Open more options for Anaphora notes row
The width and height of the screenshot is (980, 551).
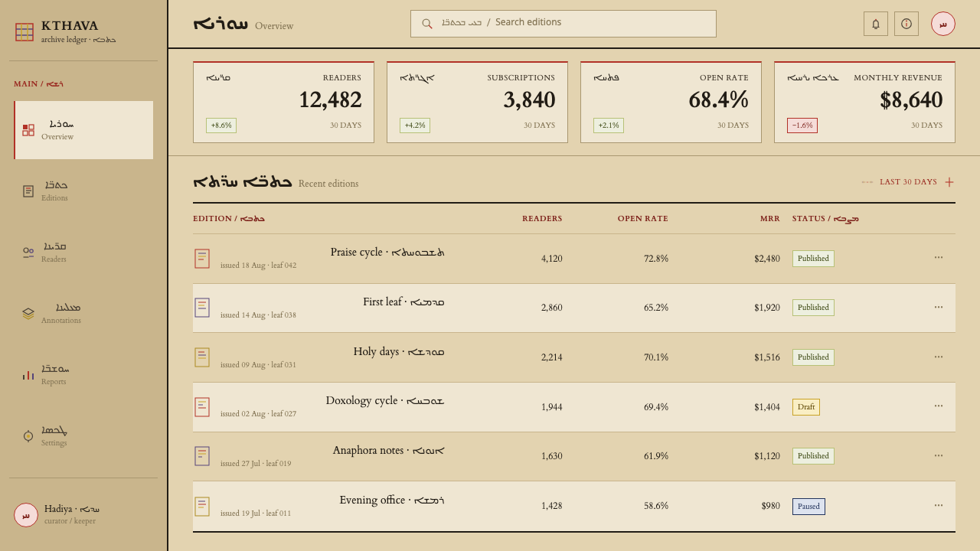click(939, 455)
